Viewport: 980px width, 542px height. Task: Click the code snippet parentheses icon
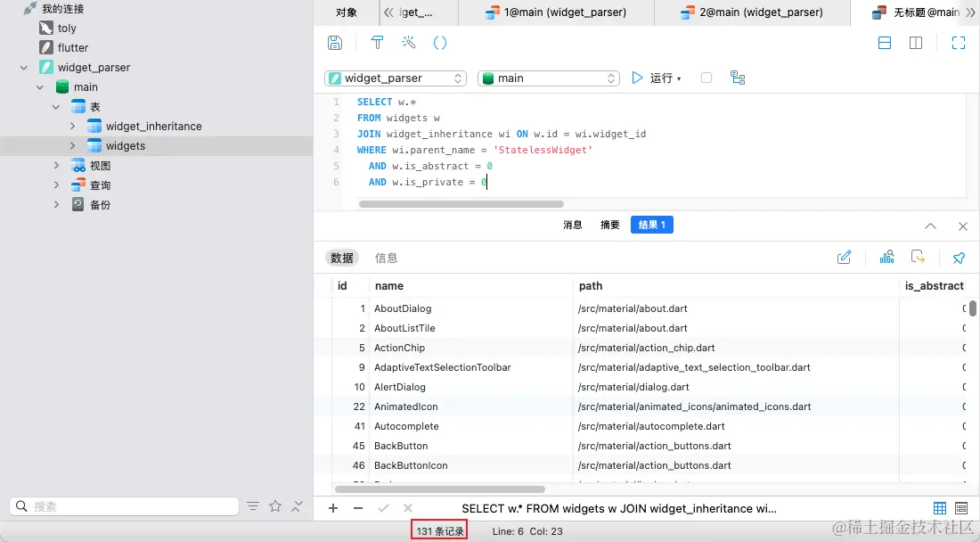(x=440, y=43)
